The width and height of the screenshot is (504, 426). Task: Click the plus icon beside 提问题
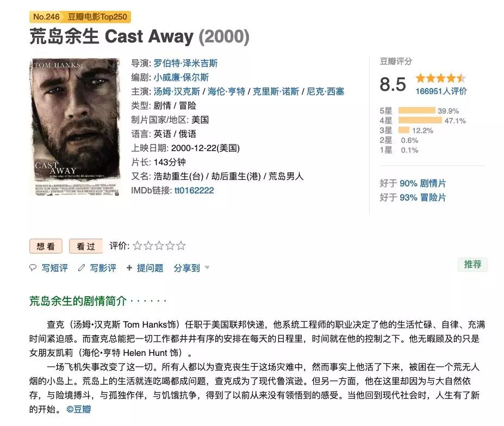pyautogui.click(x=129, y=268)
